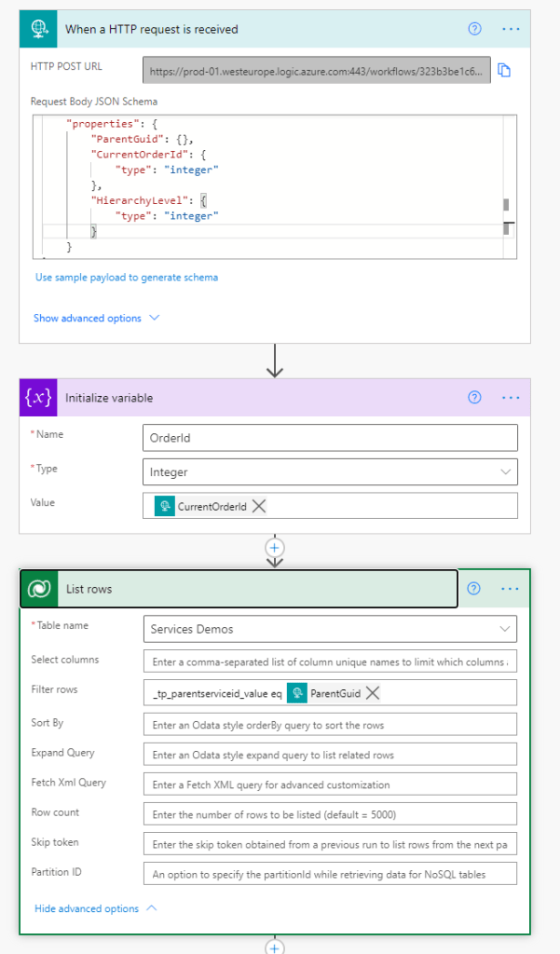Click the Dataverse List rows icon

[x=39, y=589]
